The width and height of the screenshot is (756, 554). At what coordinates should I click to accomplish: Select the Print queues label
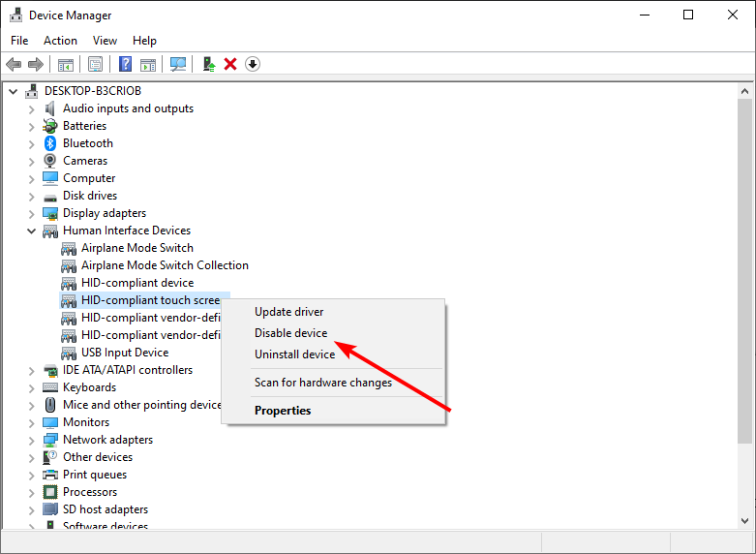[x=95, y=475]
